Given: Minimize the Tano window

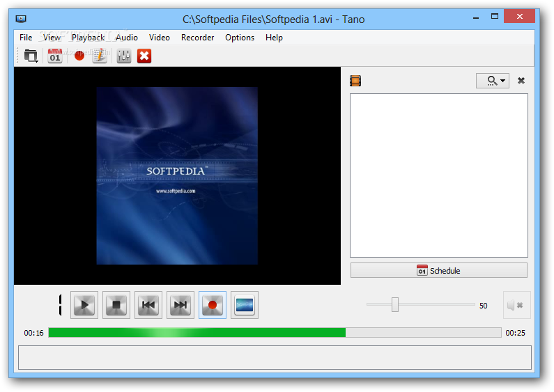Looking at the screenshot, I should click(x=476, y=17).
